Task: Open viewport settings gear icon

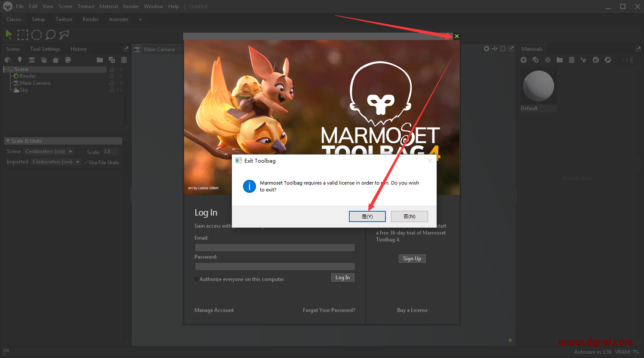Action: (487, 49)
